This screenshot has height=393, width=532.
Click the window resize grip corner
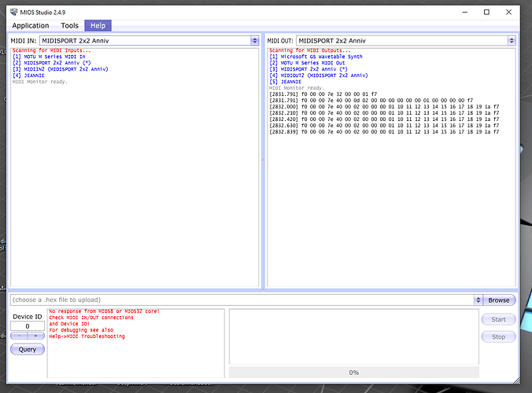click(516, 380)
